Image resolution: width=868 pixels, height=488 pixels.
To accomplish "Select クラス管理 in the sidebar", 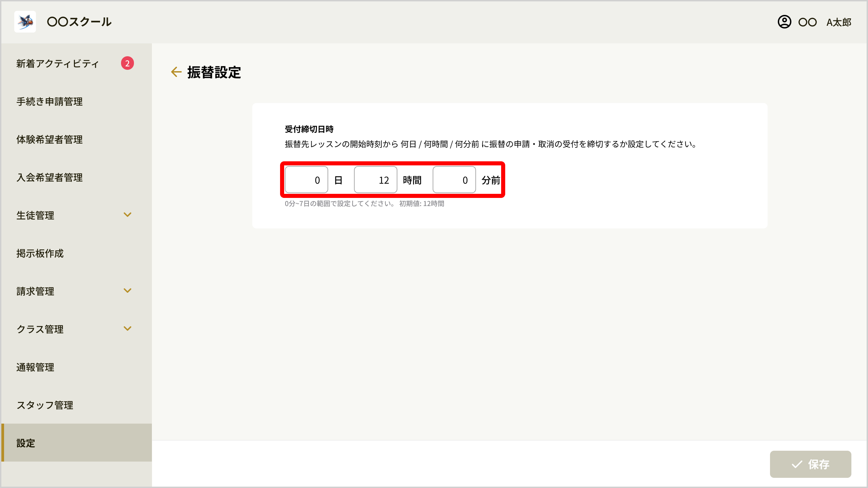I will (x=77, y=329).
